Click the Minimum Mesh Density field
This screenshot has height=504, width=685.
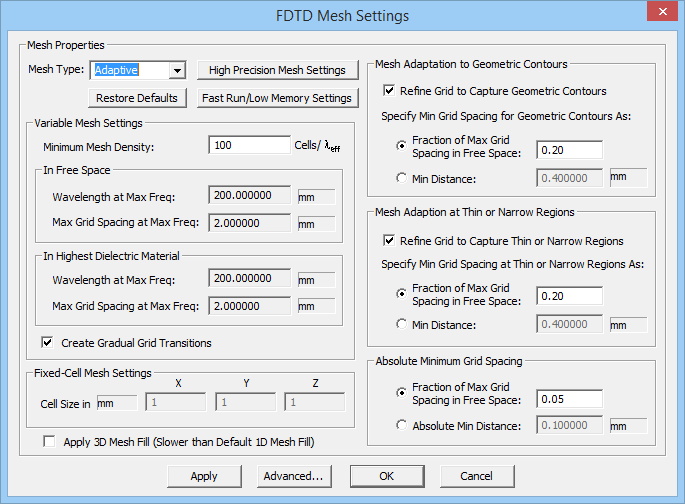pyautogui.click(x=249, y=145)
